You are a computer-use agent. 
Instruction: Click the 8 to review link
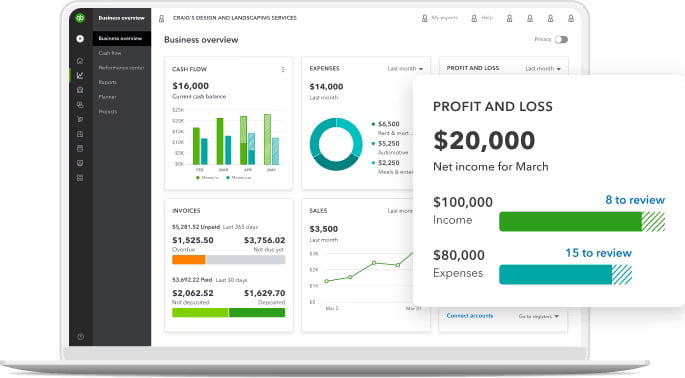[635, 200]
